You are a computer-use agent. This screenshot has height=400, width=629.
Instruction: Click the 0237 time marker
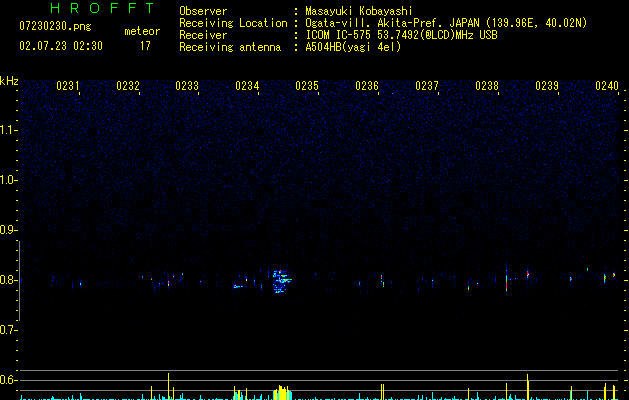[x=427, y=86]
